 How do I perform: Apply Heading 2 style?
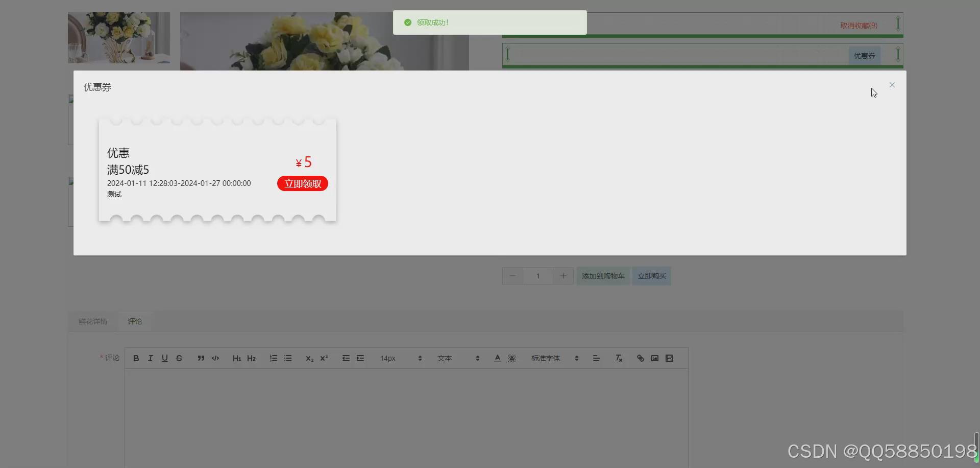coord(251,358)
